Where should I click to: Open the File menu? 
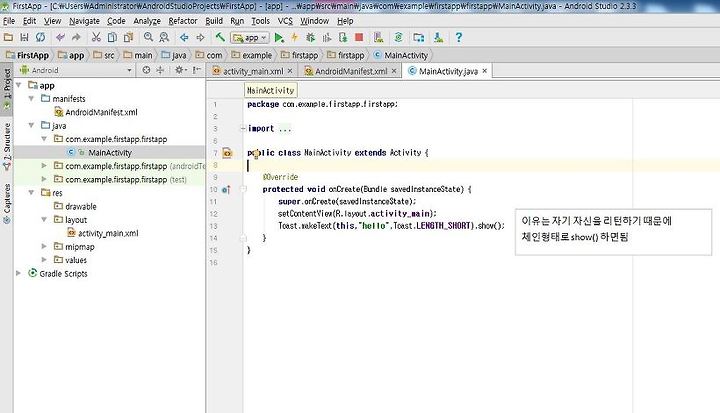click(x=9, y=21)
